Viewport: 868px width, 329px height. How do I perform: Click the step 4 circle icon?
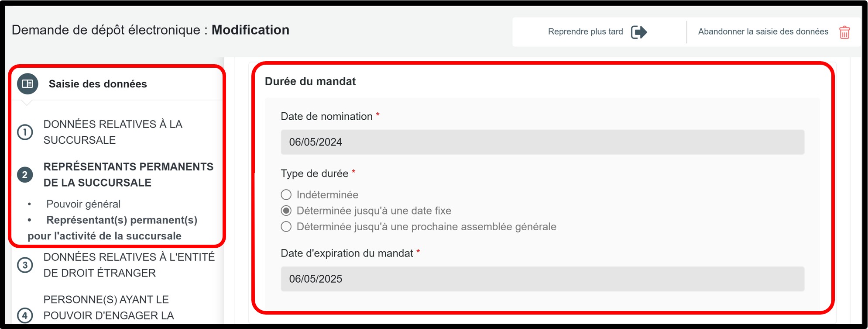coord(25,315)
